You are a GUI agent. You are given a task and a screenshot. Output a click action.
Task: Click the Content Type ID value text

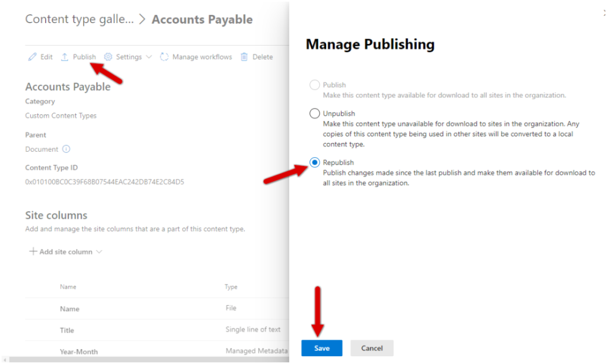pyautogui.click(x=104, y=182)
